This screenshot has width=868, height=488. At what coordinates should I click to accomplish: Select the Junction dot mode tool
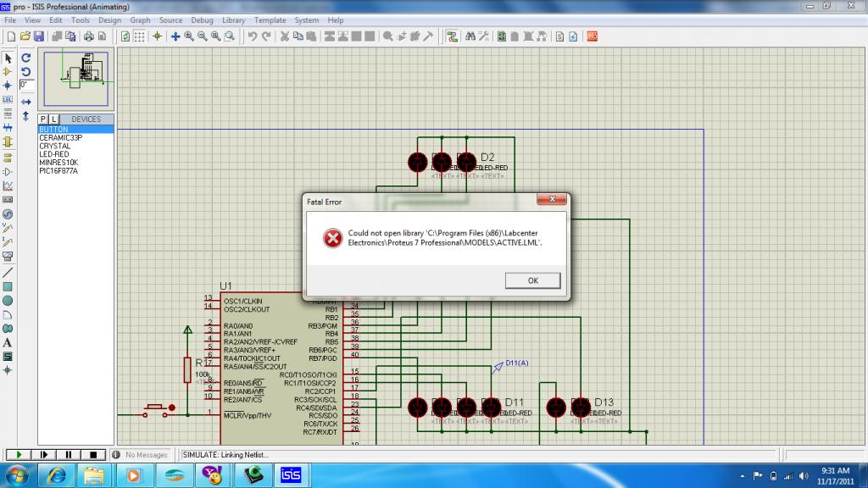(8, 86)
